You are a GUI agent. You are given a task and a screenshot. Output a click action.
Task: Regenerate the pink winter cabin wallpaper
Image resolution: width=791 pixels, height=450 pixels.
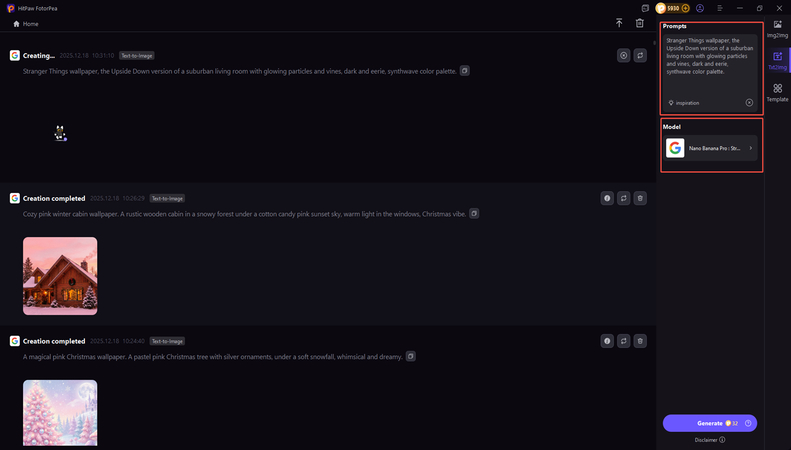(x=623, y=199)
